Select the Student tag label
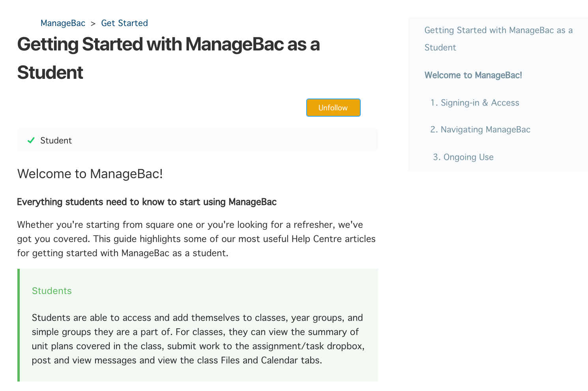This screenshot has width=588, height=391. pos(56,141)
